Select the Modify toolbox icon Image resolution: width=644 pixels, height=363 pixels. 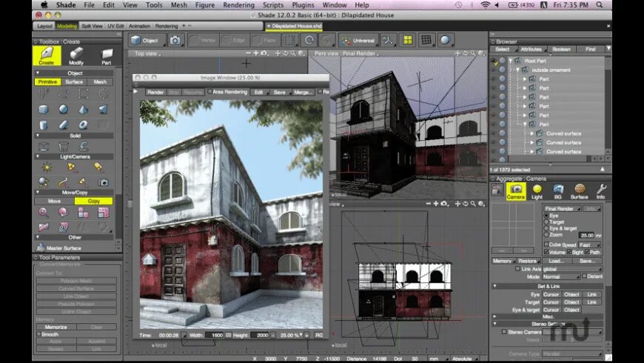tap(76, 56)
